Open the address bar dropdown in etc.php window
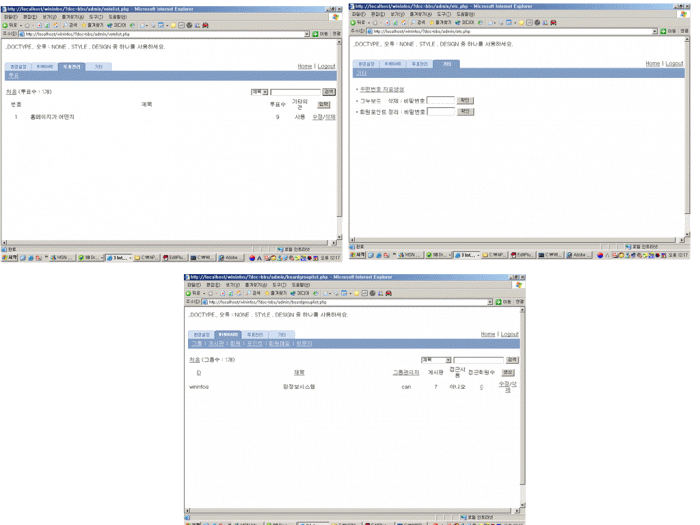This screenshot has height=525, width=700. 654,31
